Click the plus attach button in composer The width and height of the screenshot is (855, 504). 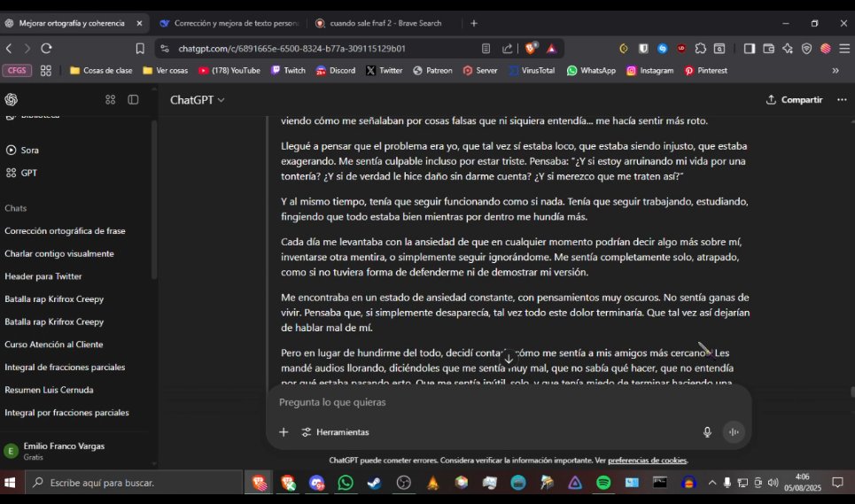284,432
